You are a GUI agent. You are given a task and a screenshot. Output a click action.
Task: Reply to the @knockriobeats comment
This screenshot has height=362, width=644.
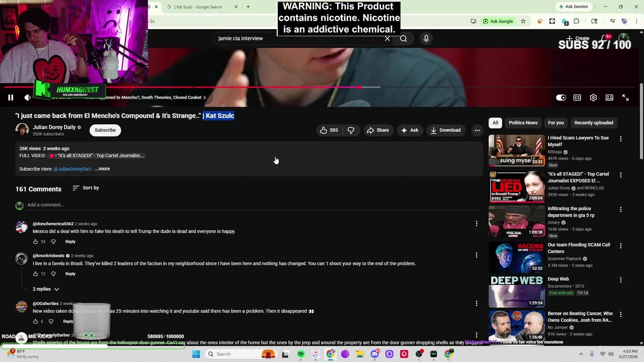(x=70, y=274)
